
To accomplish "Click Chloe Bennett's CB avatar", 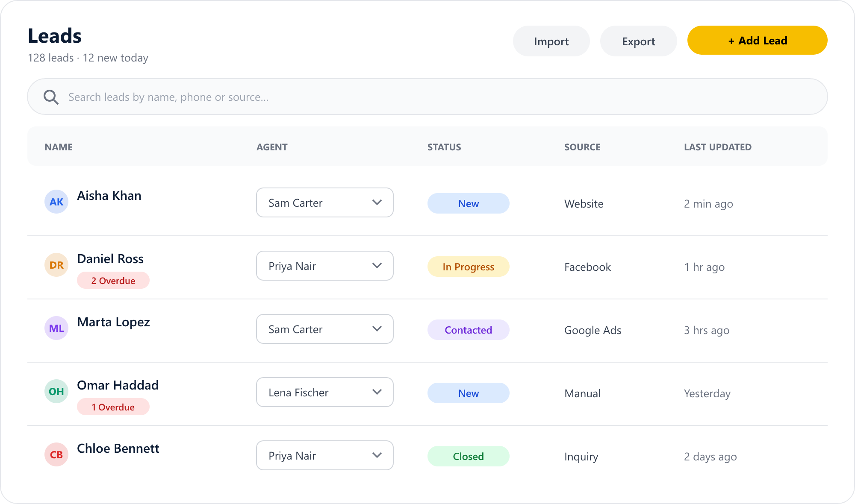I will [56, 454].
